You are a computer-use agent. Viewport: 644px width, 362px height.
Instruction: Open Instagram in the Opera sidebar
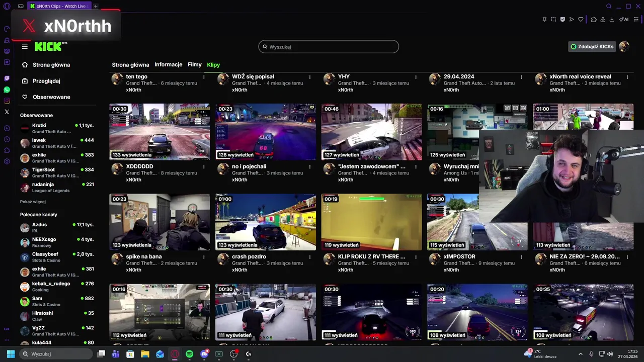(7, 101)
